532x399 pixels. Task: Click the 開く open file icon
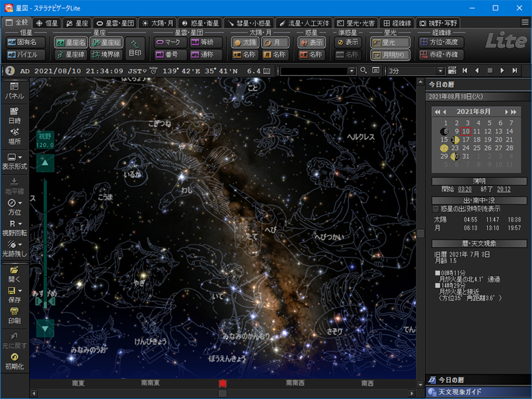15,274
